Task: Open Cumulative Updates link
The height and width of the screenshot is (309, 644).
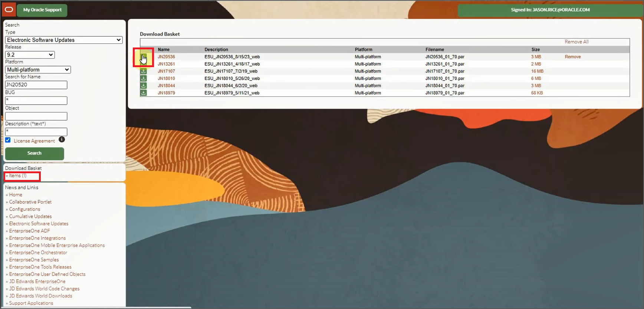Action: (x=30, y=217)
